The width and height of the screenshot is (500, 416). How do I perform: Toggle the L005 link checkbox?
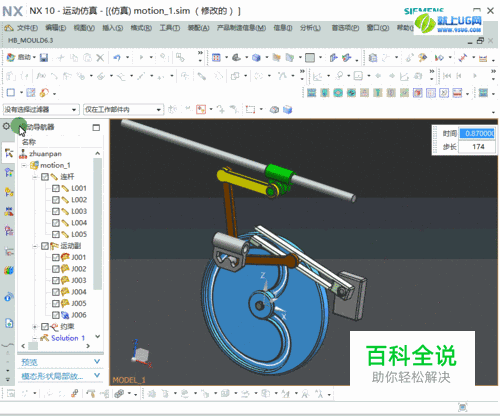tap(56, 234)
